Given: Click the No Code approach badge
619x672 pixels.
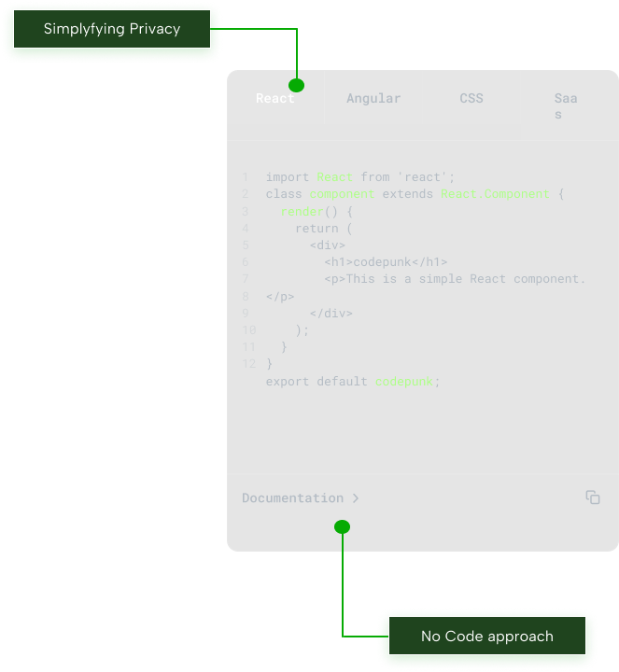Looking at the screenshot, I should coord(486,637).
